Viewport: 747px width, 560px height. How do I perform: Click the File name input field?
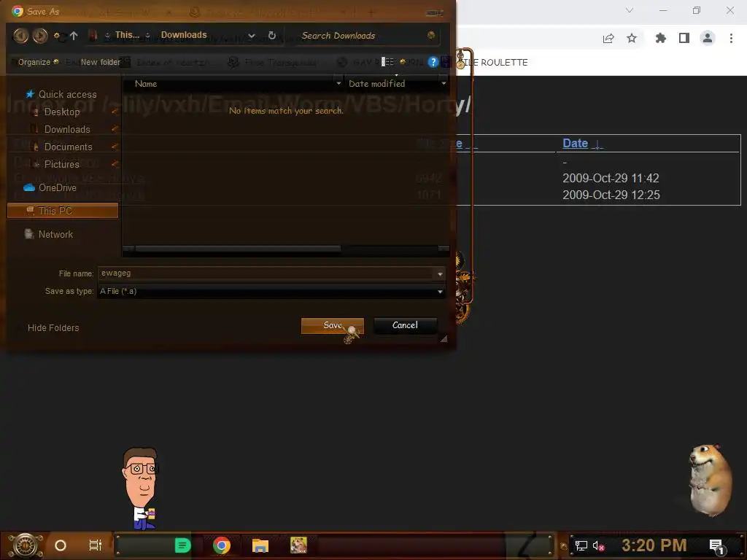266,273
